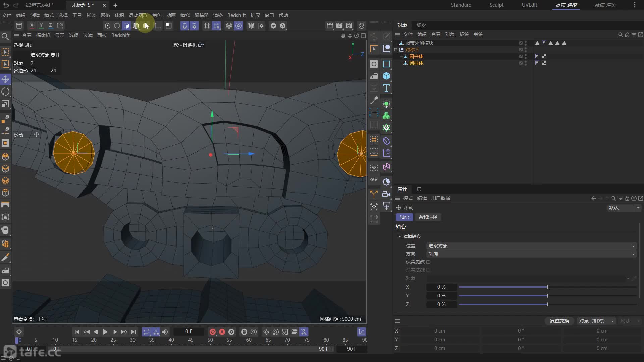Open the 尺寸 dropdown

click(630, 321)
